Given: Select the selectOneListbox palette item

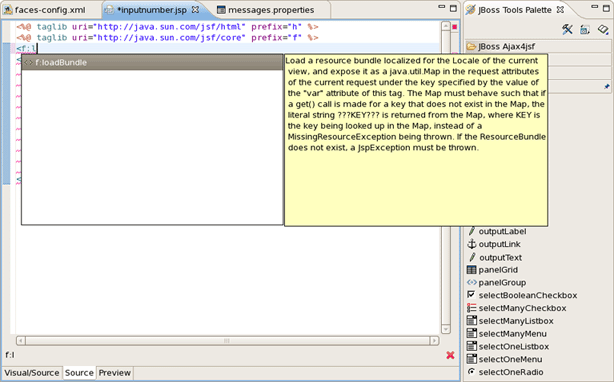Looking at the screenshot, I should pos(508,346).
